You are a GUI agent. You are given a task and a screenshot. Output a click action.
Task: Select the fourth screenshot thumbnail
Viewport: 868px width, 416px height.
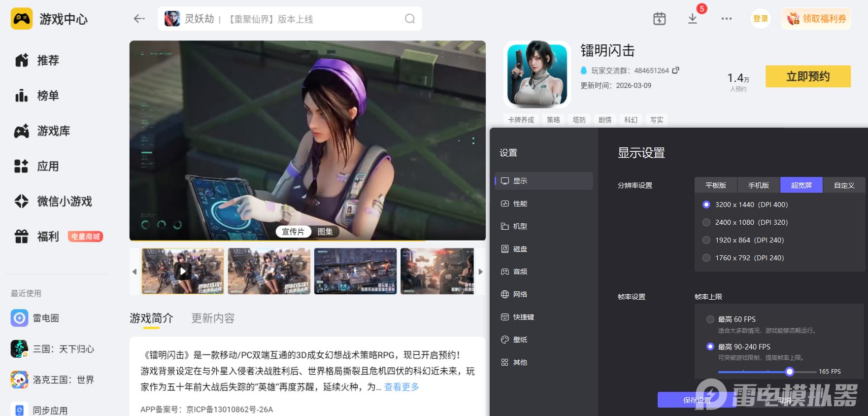click(x=437, y=271)
